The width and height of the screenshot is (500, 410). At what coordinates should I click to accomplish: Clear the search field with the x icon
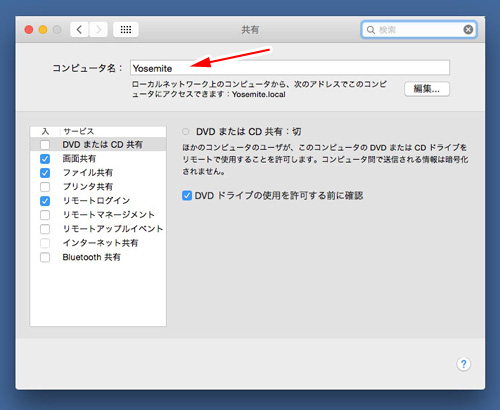click(468, 30)
